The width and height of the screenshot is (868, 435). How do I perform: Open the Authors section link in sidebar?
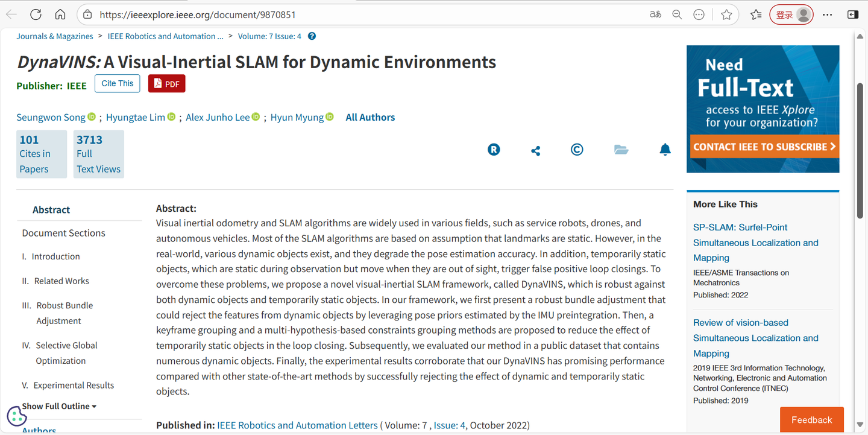[39, 430]
